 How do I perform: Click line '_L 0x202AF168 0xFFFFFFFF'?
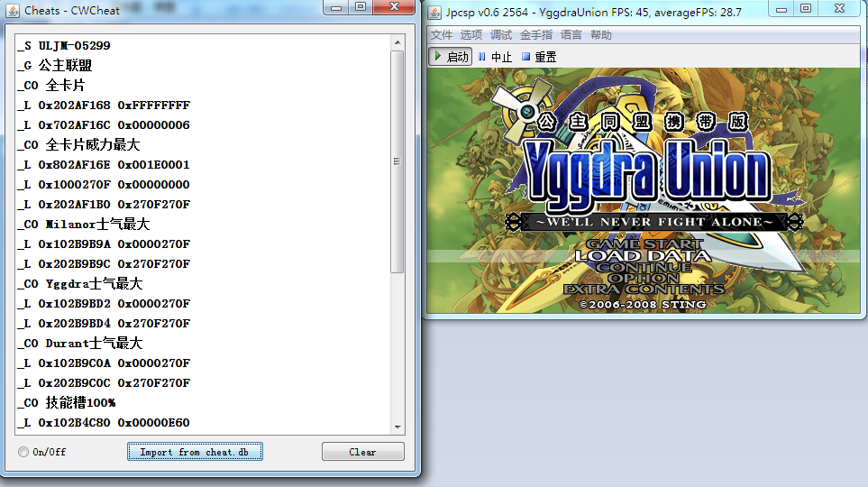(x=104, y=106)
